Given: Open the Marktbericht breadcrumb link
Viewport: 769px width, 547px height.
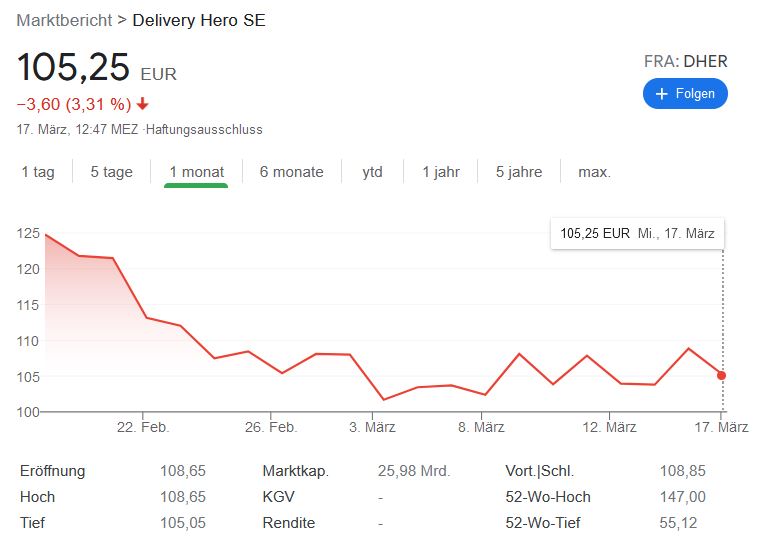Looking at the screenshot, I should click(x=64, y=20).
